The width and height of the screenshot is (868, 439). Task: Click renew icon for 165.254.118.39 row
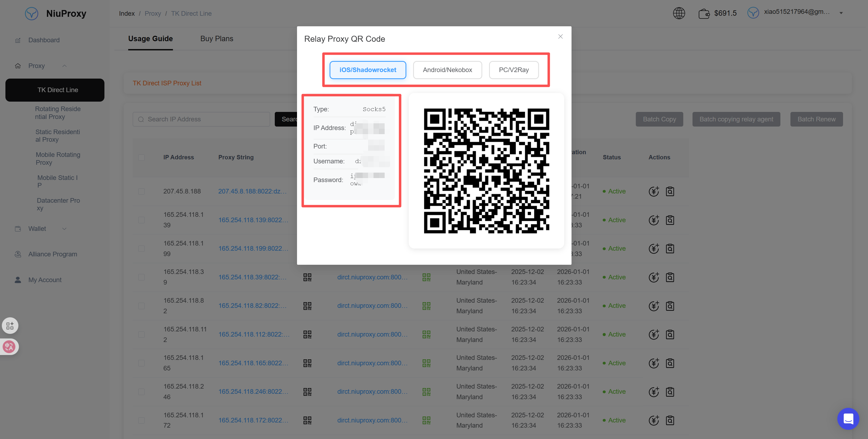point(654,277)
